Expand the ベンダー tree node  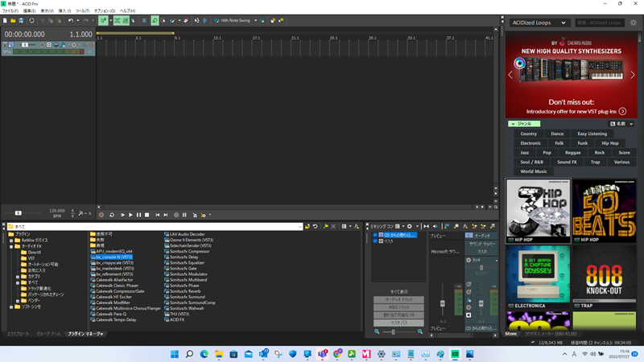point(18,301)
